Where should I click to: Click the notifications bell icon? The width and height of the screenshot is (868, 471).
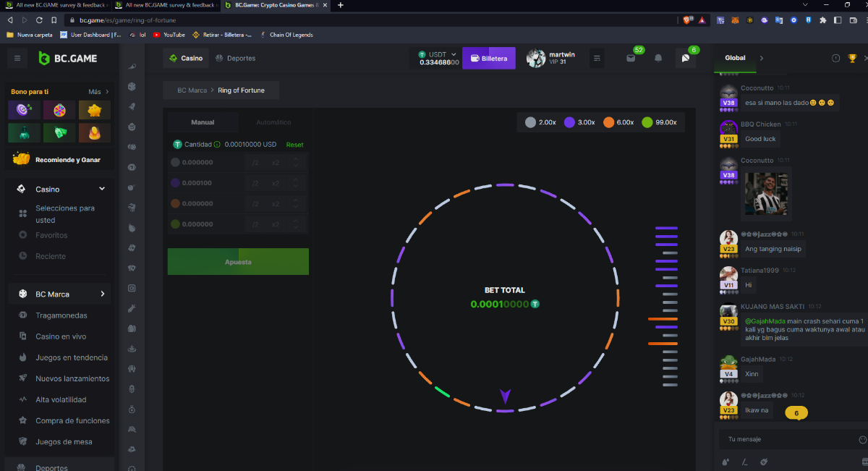click(658, 58)
